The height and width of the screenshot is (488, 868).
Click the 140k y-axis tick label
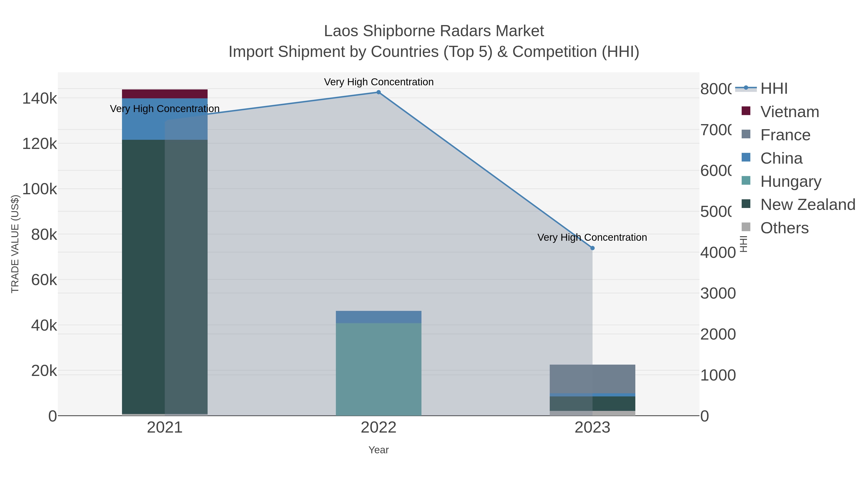40,99
